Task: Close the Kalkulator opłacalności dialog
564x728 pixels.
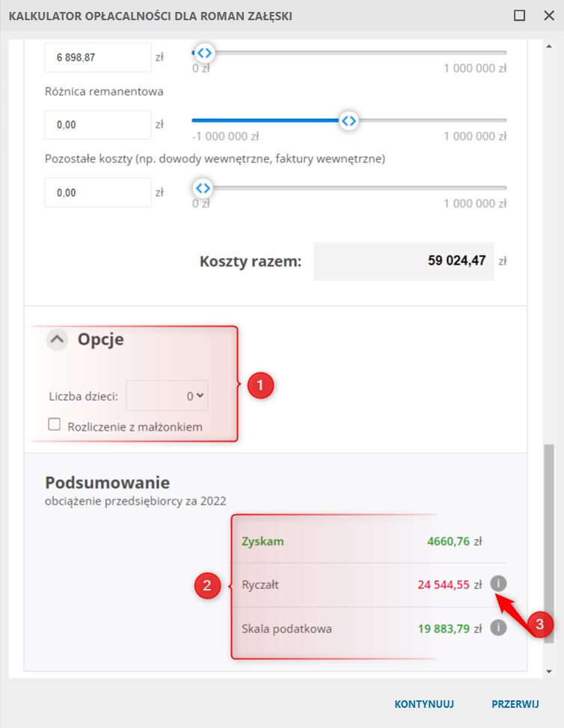Action: tap(548, 16)
